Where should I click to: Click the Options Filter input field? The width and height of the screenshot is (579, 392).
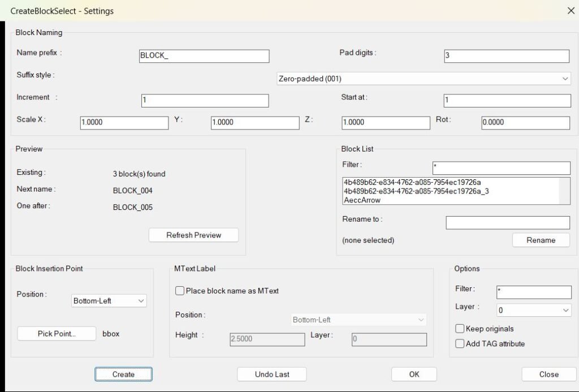(534, 292)
